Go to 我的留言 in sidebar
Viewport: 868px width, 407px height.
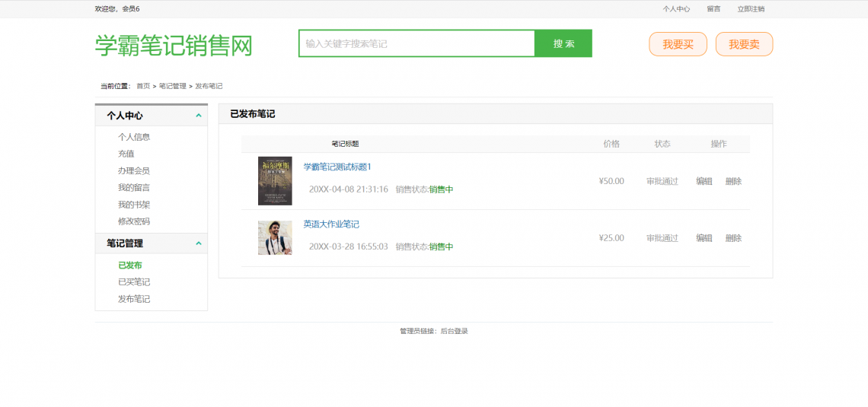(134, 187)
